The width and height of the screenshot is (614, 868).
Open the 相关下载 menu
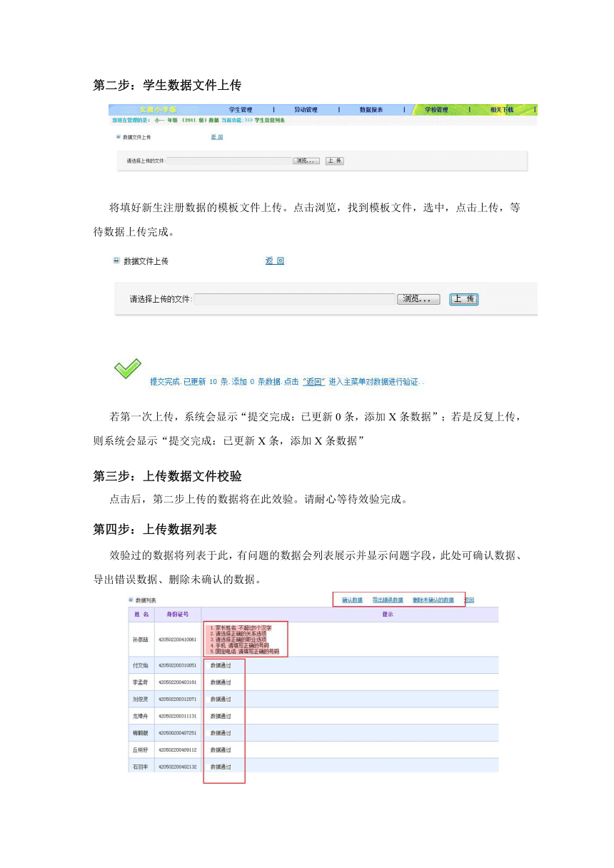[502, 110]
